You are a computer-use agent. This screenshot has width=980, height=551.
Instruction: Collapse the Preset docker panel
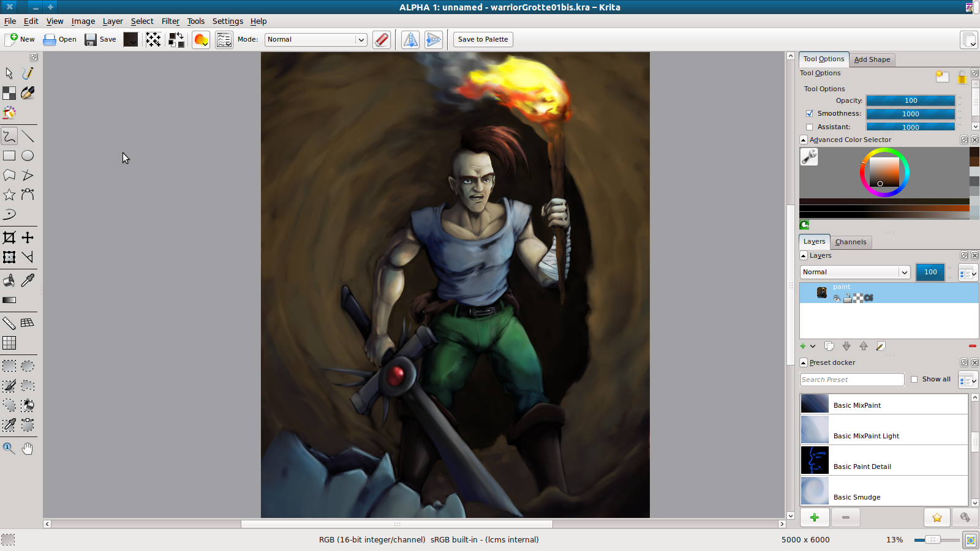pyautogui.click(x=804, y=363)
